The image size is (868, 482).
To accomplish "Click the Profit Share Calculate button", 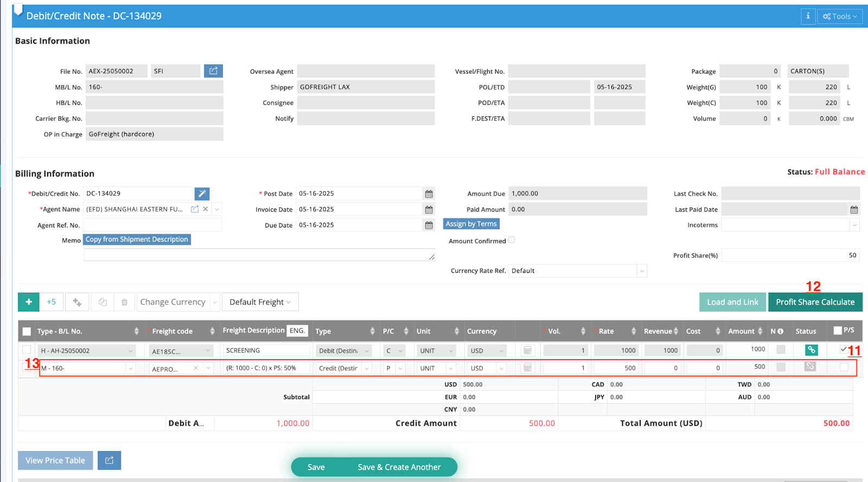I will coord(815,302).
